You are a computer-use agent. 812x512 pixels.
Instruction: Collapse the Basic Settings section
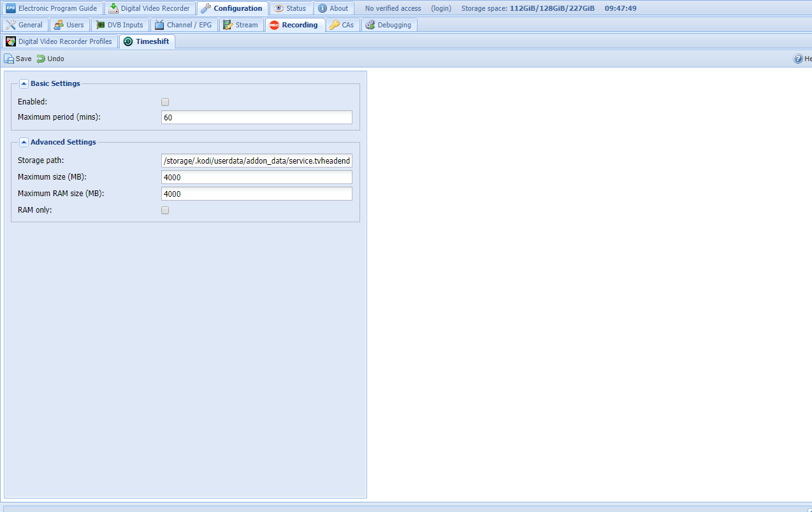pyautogui.click(x=24, y=83)
